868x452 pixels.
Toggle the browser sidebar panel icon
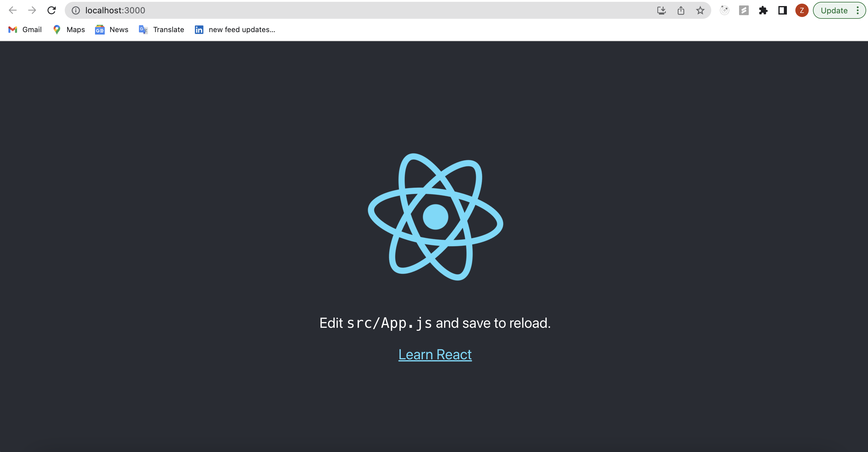tap(782, 10)
